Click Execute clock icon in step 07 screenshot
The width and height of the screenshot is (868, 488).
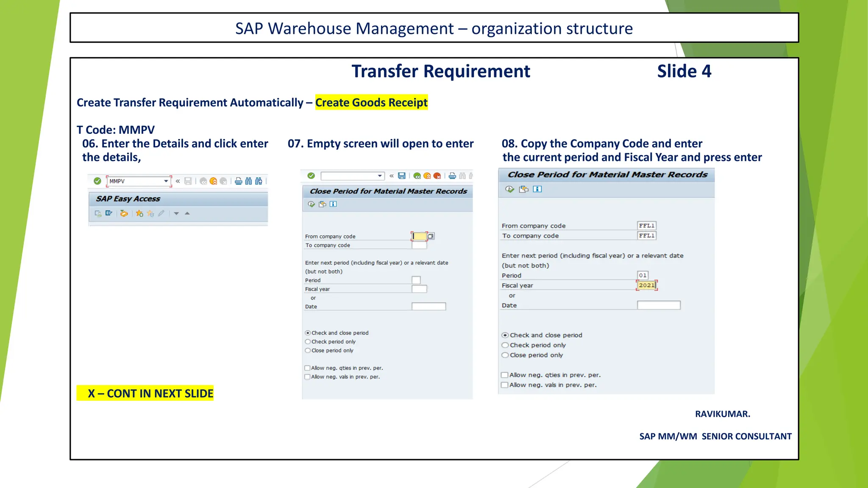tap(312, 204)
